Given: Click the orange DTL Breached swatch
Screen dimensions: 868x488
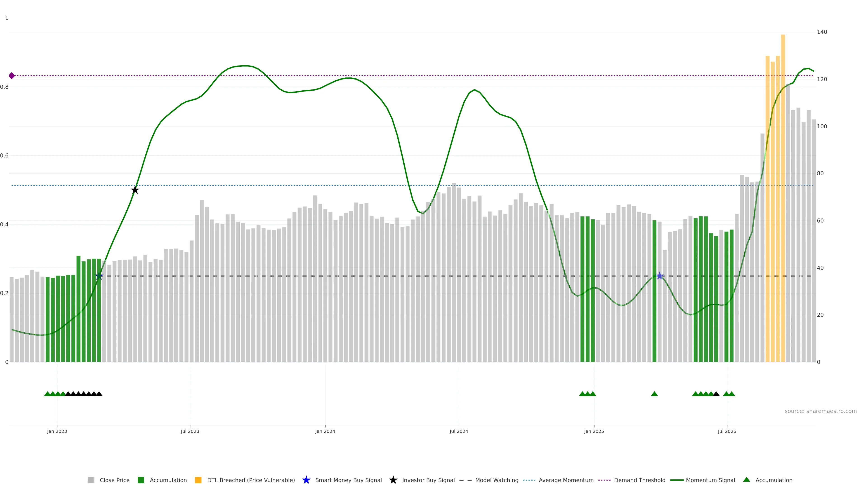Looking at the screenshot, I should coord(198,480).
